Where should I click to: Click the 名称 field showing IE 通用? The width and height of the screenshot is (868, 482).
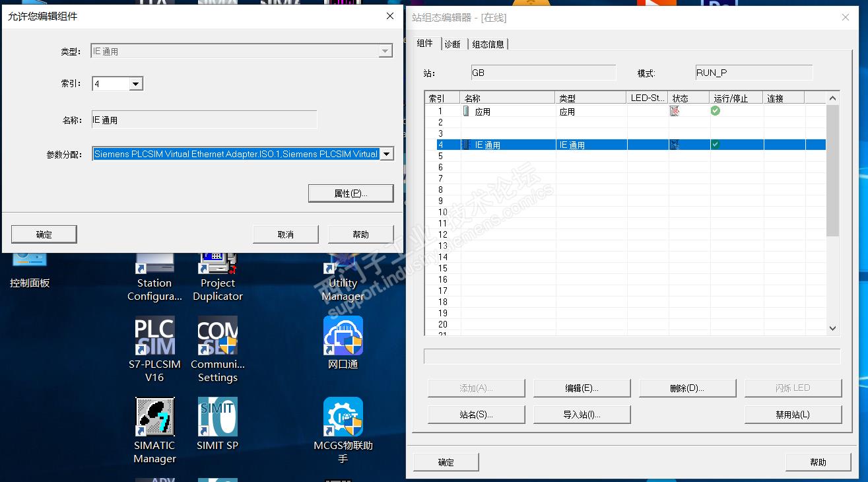[205, 120]
